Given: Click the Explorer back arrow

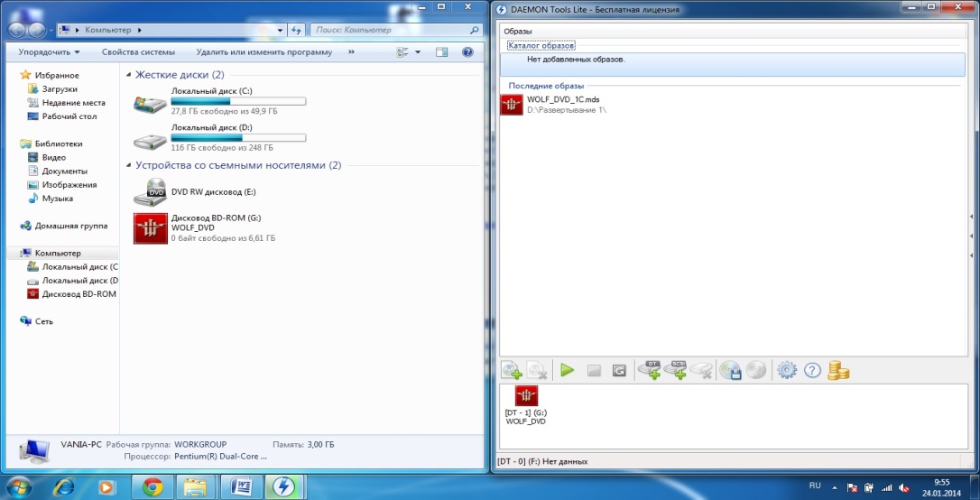Looking at the screenshot, I should [17, 30].
